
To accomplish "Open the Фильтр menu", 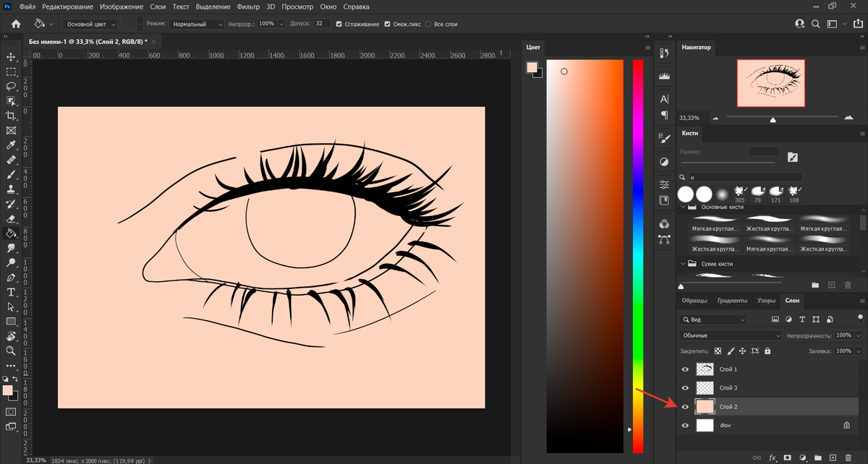I will (x=248, y=7).
